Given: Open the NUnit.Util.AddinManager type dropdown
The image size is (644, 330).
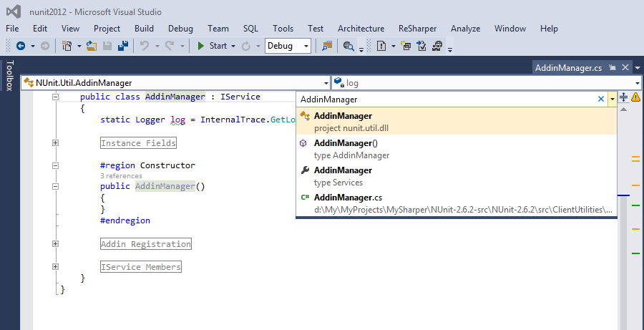Looking at the screenshot, I should click(326, 83).
